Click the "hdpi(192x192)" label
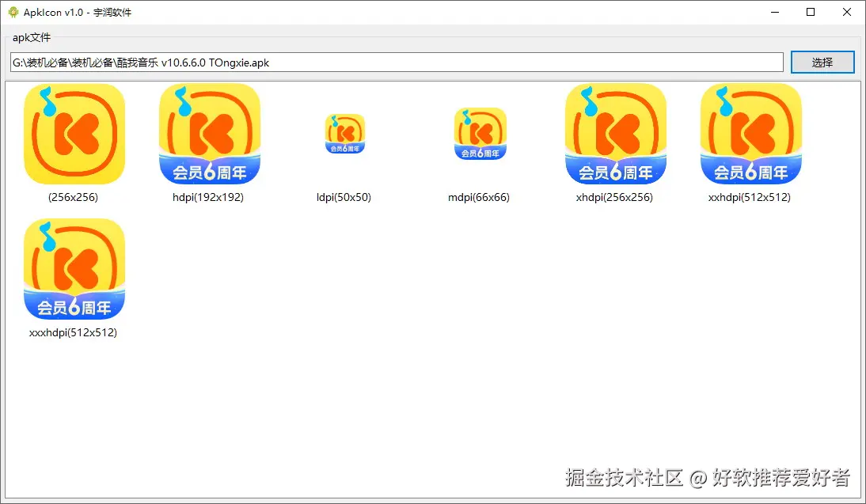Screen dimensions: 866x504 tap(208, 197)
